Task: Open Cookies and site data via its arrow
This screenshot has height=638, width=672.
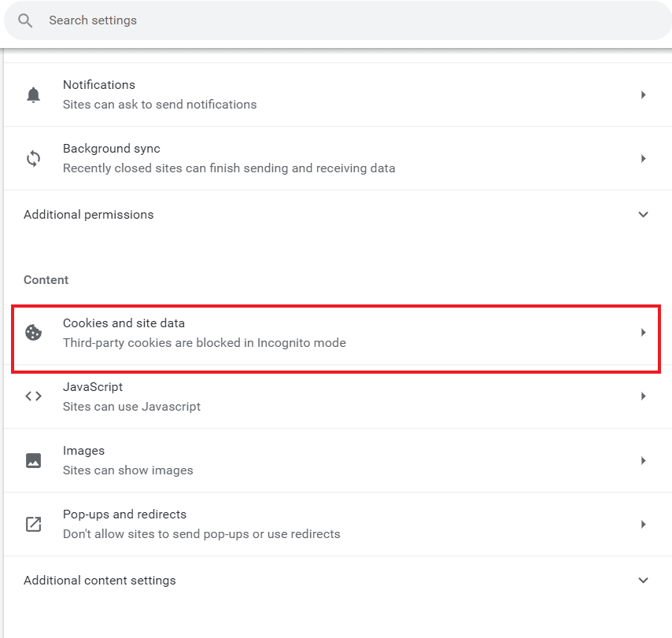Action: [644, 333]
